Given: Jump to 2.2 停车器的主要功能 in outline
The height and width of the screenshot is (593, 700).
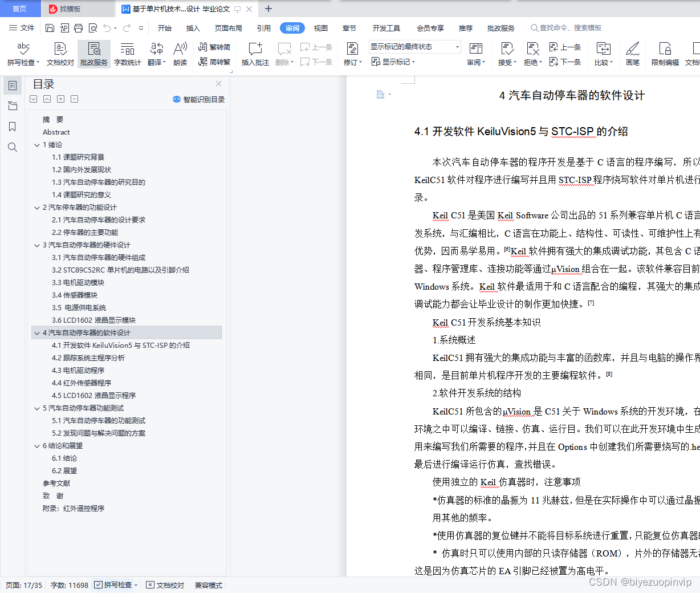Looking at the screenshot, I should coord(85,233).
